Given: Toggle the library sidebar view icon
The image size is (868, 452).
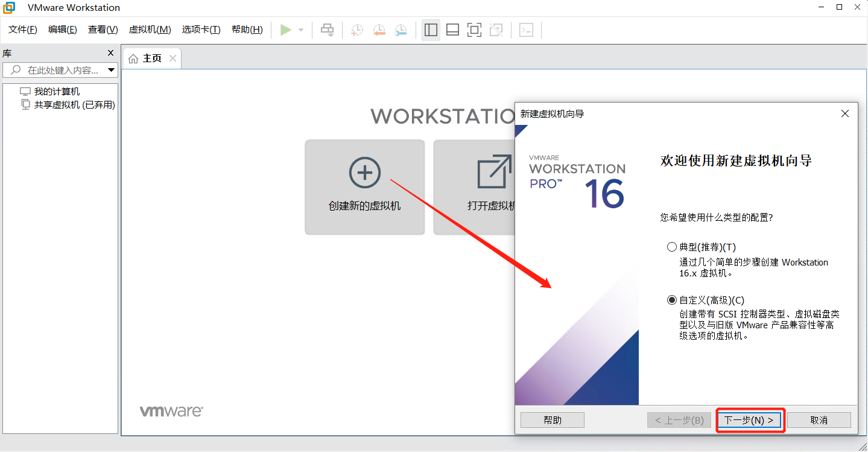Looking at the screenshot, I should coord(431,30).
